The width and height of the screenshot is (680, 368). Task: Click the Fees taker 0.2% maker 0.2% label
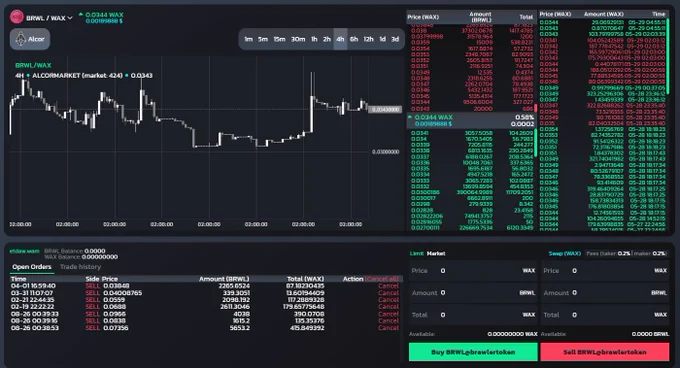(x=627, y=254)
